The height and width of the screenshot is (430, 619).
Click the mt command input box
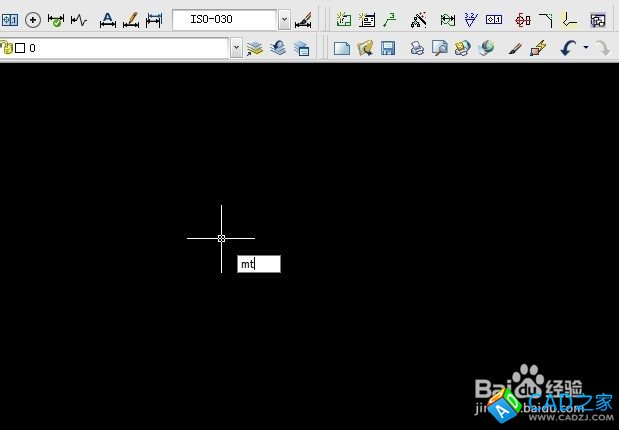[x=259, y=264]
